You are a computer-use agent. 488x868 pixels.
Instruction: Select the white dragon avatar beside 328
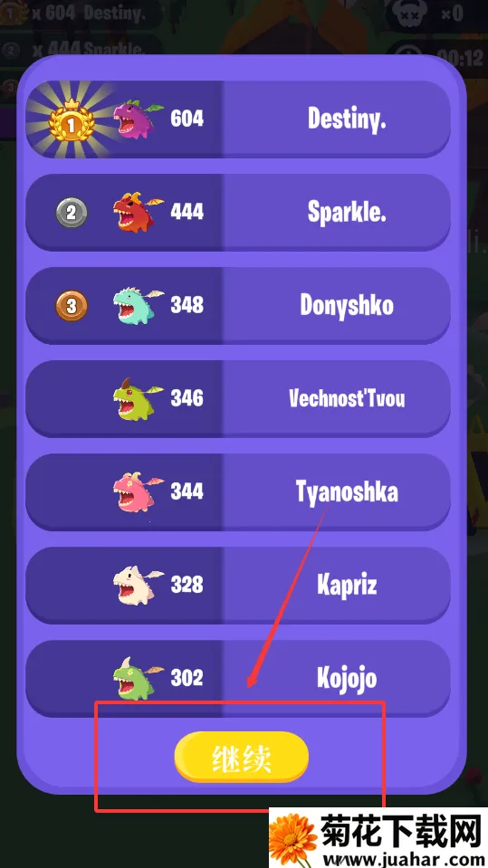coord(138,585)
